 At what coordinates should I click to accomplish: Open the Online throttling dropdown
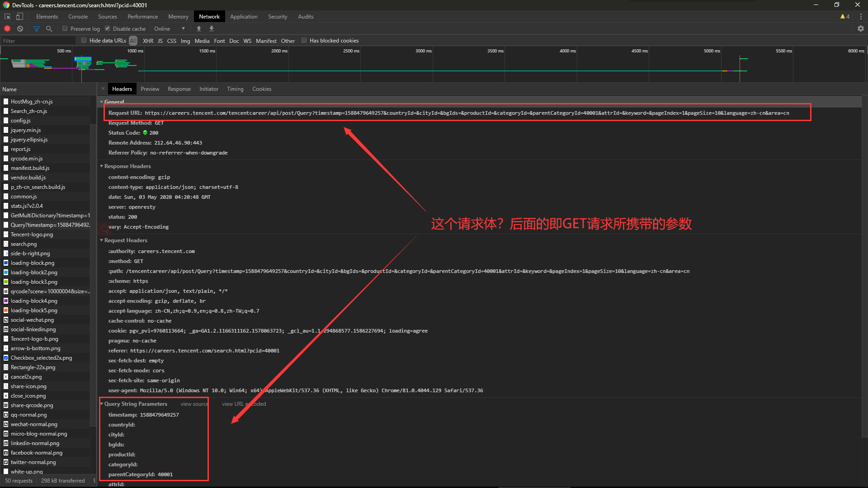point(170,28)
